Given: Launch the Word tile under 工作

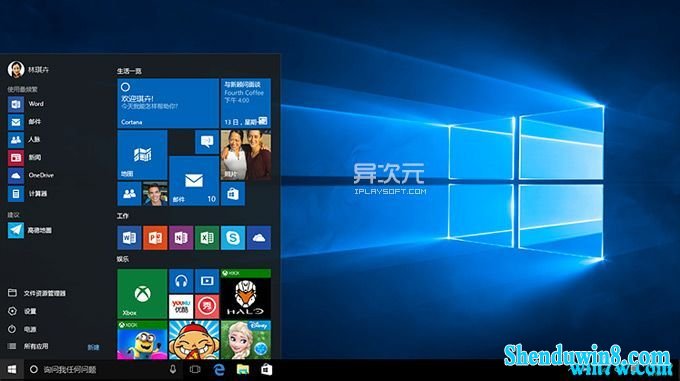Looking at the screenshot, I should coord(129,238).
